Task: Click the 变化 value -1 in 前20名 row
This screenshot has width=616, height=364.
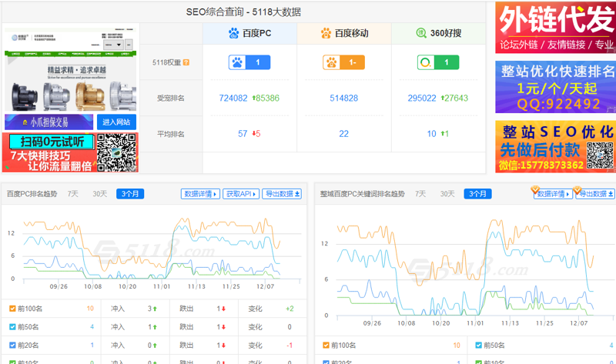Action: (x=290, y=346)
